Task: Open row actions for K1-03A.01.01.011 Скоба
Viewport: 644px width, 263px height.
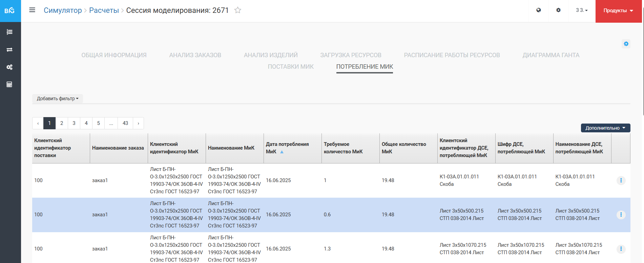Action: tap(621, 180)
